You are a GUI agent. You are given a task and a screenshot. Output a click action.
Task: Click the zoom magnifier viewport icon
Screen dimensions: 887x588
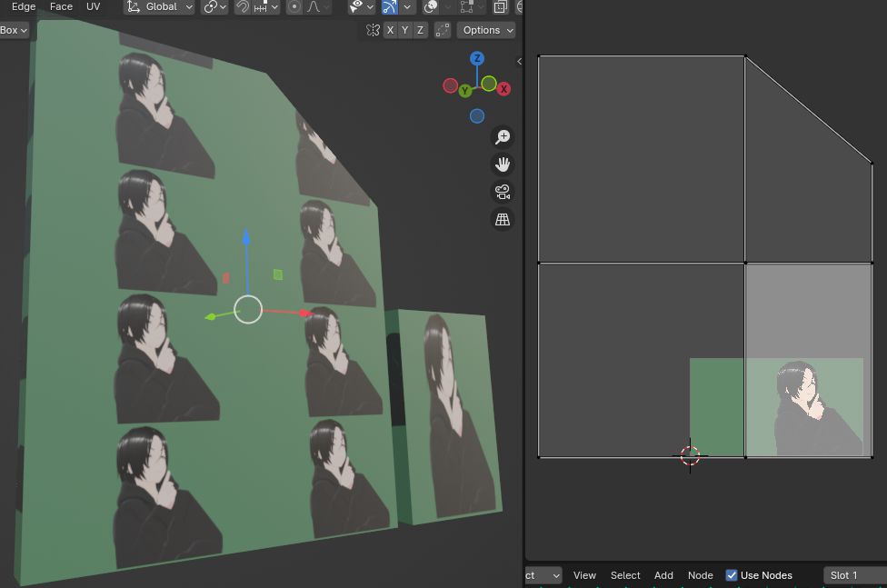pyautogui.click(x=503, y=137)
